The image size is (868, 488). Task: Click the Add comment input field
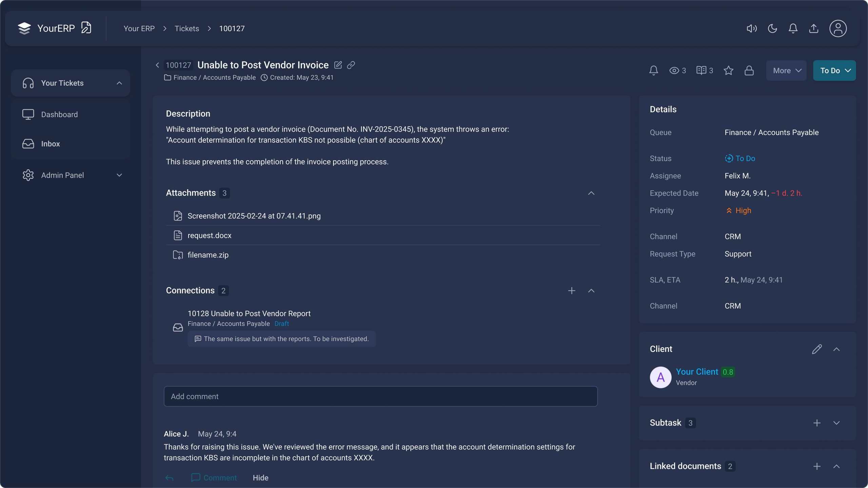point(380,396)
